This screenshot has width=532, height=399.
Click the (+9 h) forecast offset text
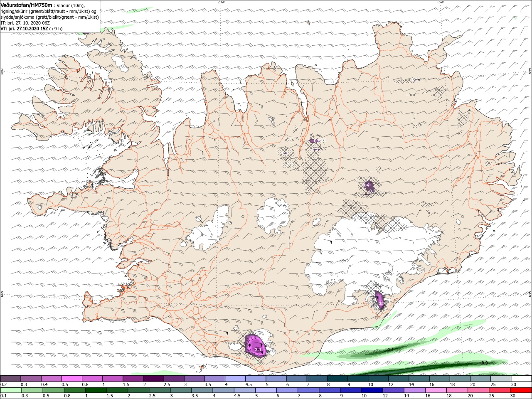click(56, 29)
